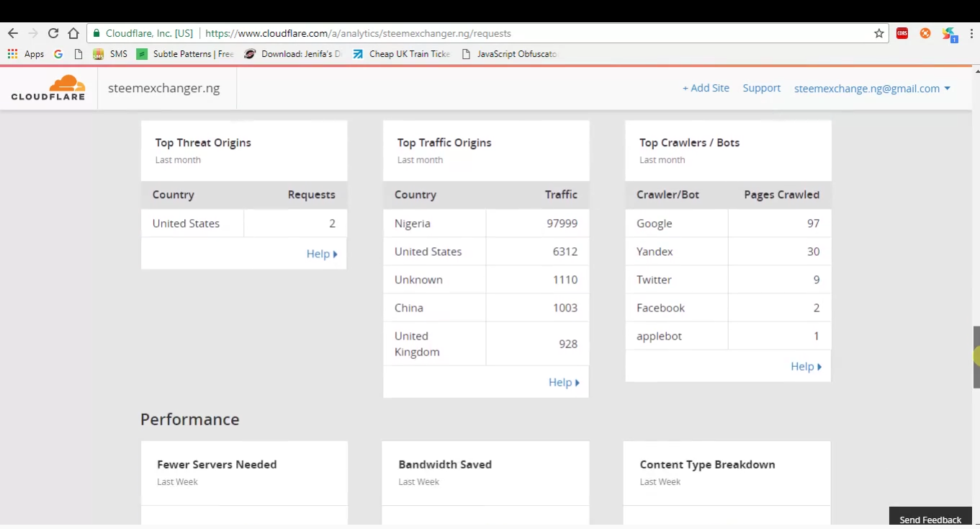Click the Pages Crawled column header
Image resolution: width=980 pixels, height=529 pixels.
pos(781,195)
